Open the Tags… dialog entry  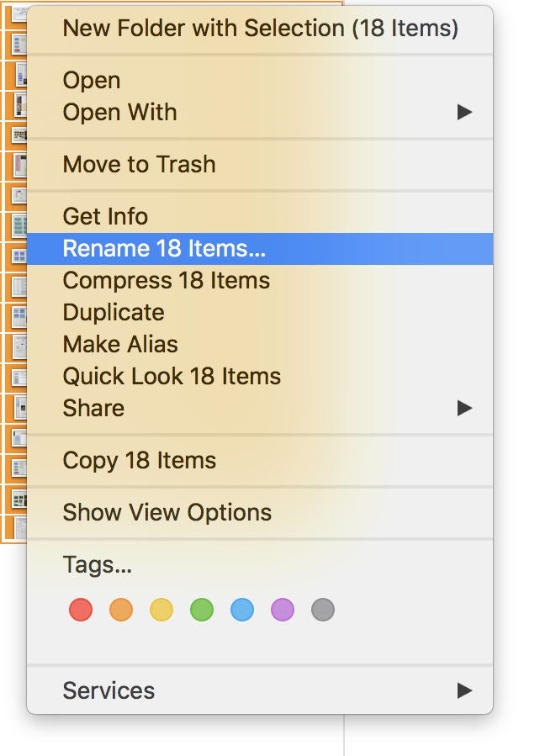(x=98, y=564)
